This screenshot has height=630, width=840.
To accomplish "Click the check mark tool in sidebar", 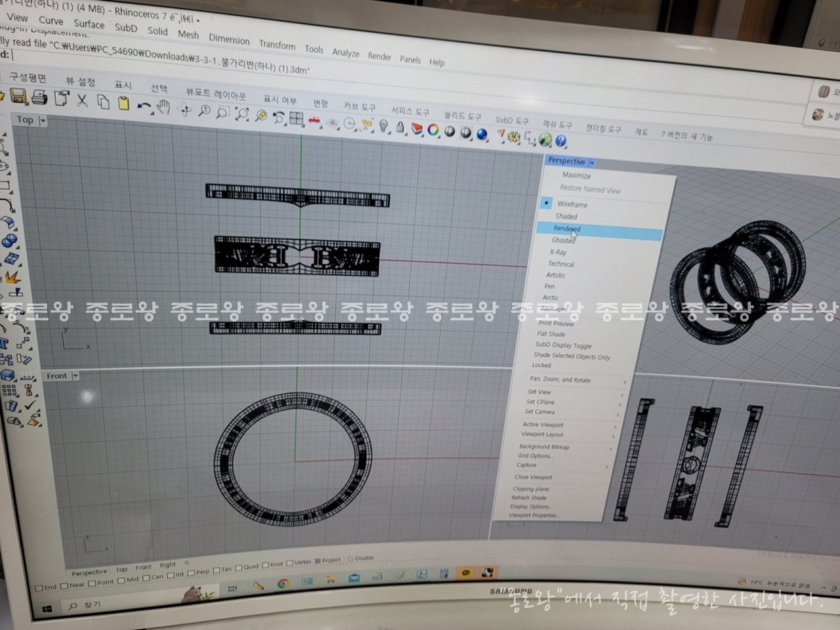I will (30, 405).
